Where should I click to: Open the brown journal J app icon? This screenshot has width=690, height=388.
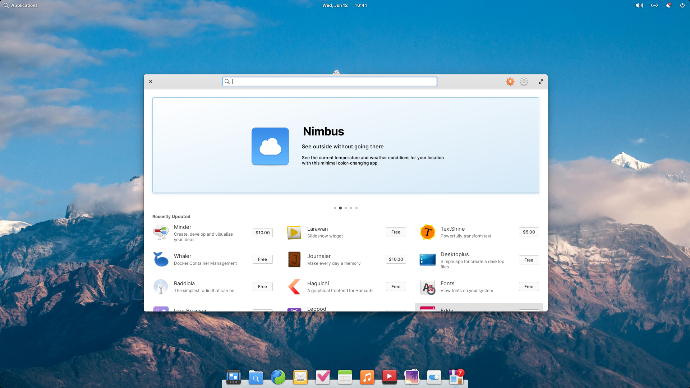tap(294, 260)
